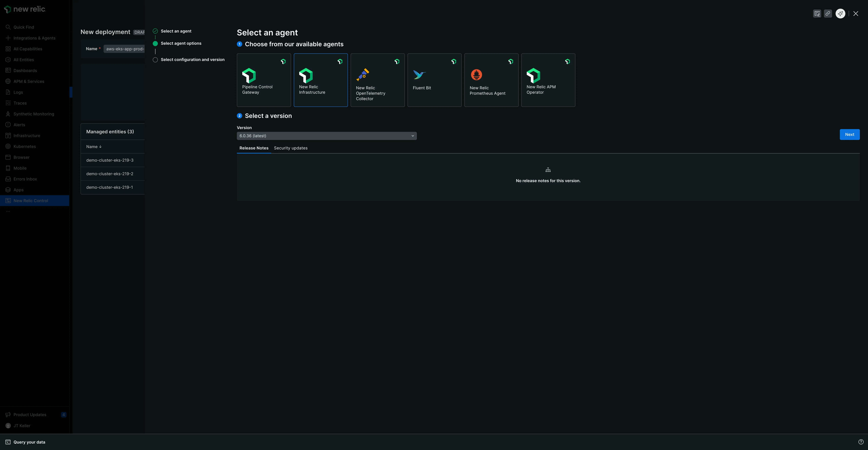
Task: Click the copy link icon in the header
Action: [828, 14]
